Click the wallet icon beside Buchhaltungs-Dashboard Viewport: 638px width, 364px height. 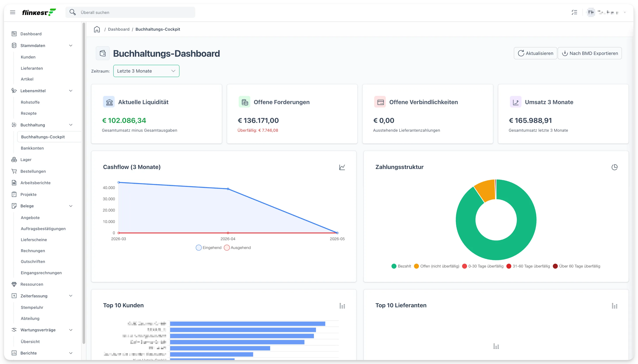point(103,53)
